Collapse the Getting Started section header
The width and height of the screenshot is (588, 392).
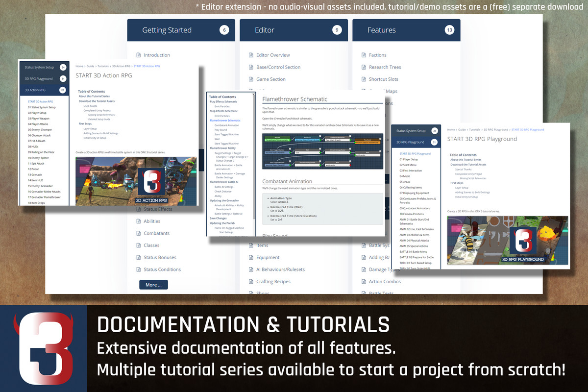coord(181,30)
